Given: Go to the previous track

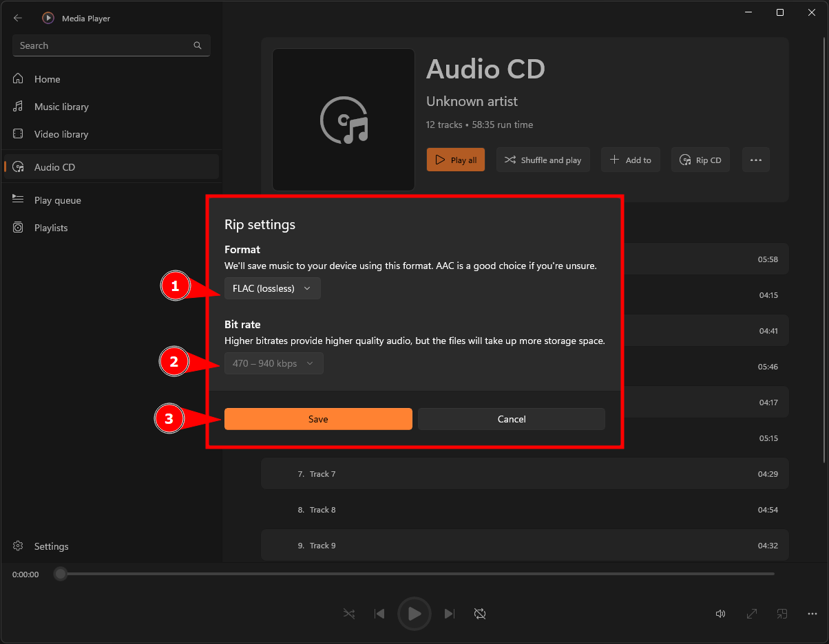Looking at the screenshot, I should (379, 613).
